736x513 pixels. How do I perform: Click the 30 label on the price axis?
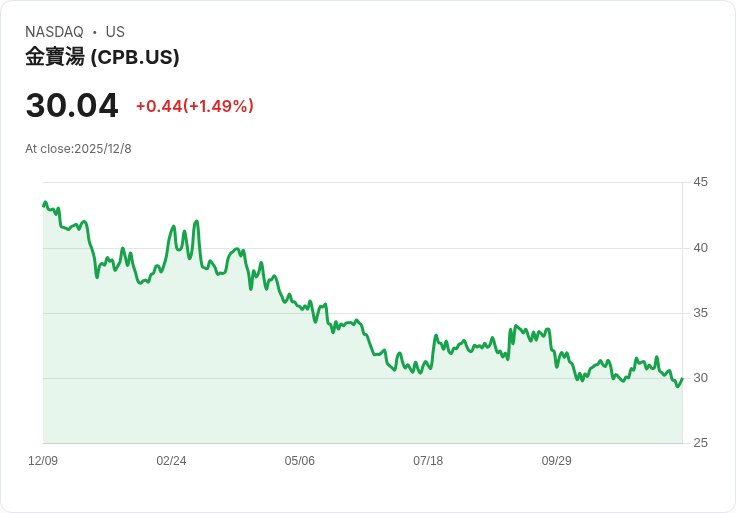[x=700, y=378]
